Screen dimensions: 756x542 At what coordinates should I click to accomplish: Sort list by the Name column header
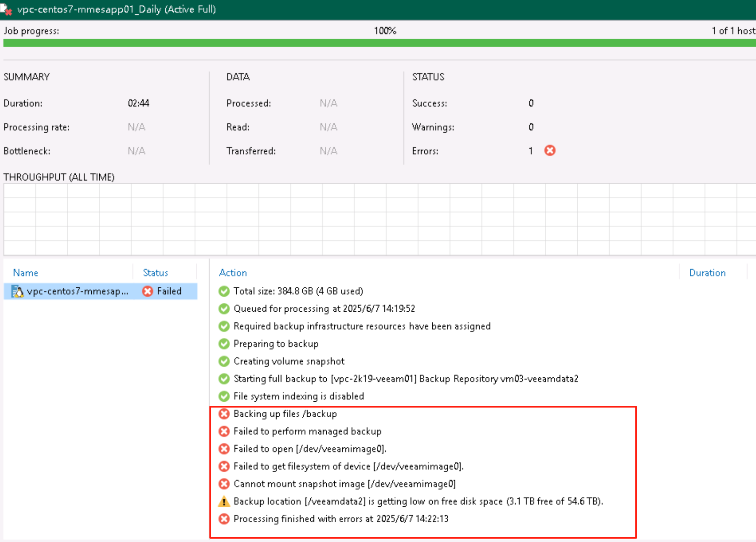[26, 273]
